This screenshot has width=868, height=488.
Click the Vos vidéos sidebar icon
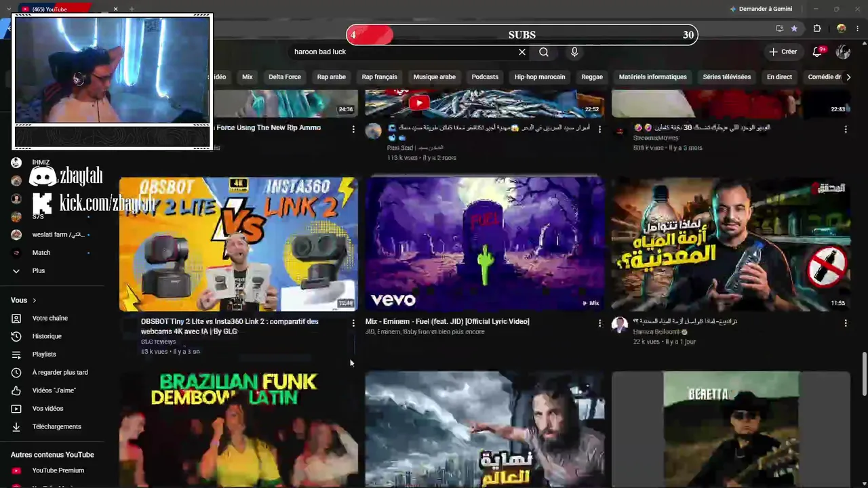(16, 409)
